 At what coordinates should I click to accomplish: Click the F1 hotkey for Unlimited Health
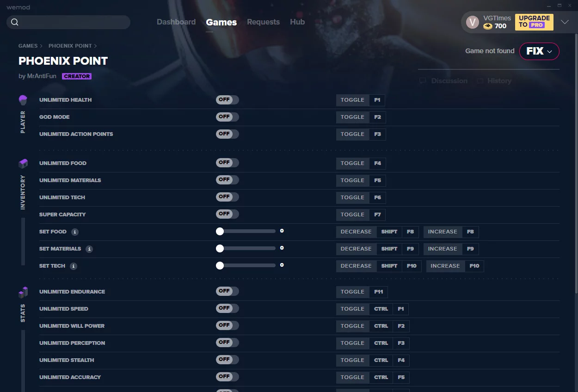coord(377,100)
